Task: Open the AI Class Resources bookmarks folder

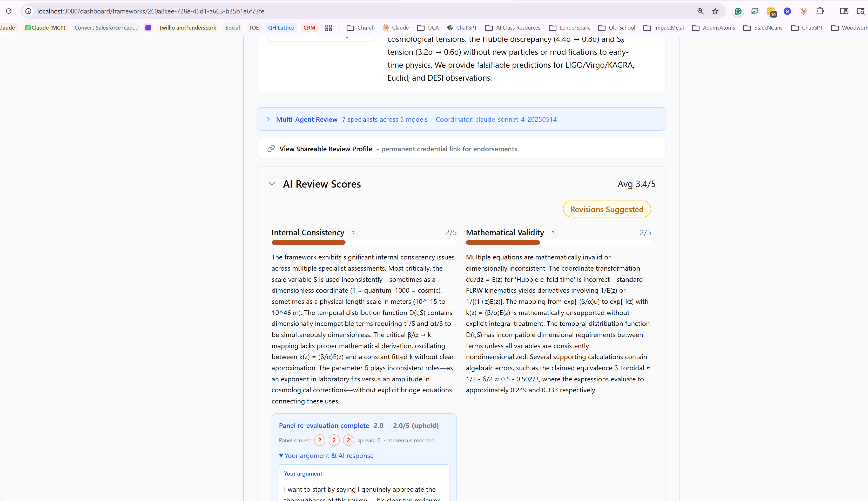Action: coord(513,28)
